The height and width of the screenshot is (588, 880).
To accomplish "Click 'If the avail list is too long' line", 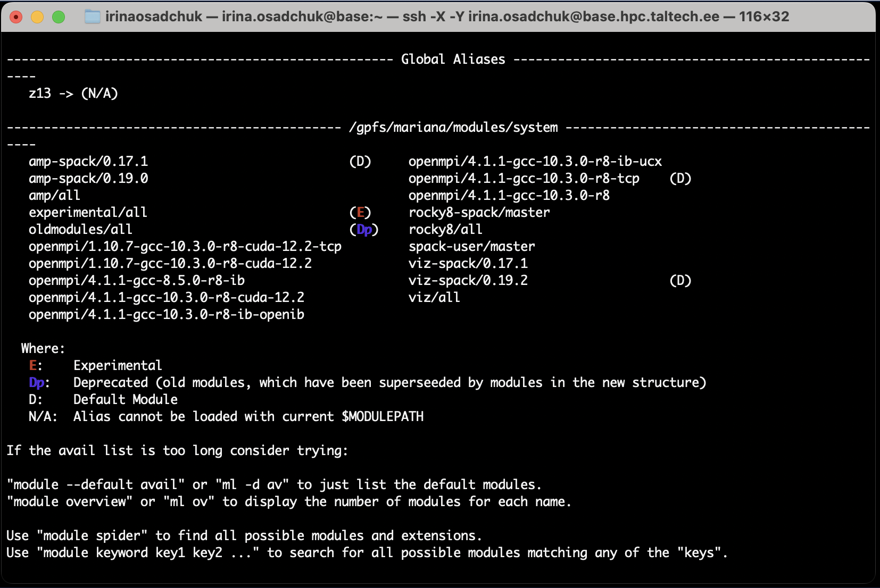I will click(178, 451).
